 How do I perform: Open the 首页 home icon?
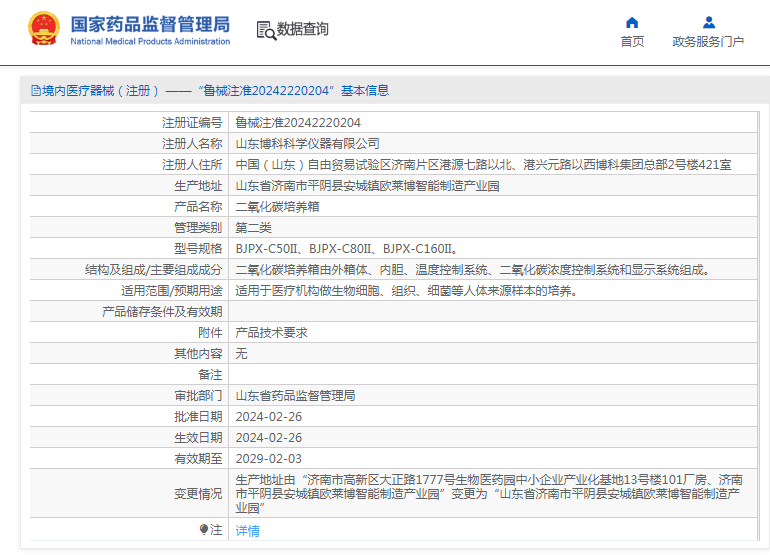[x=632, y=23]
